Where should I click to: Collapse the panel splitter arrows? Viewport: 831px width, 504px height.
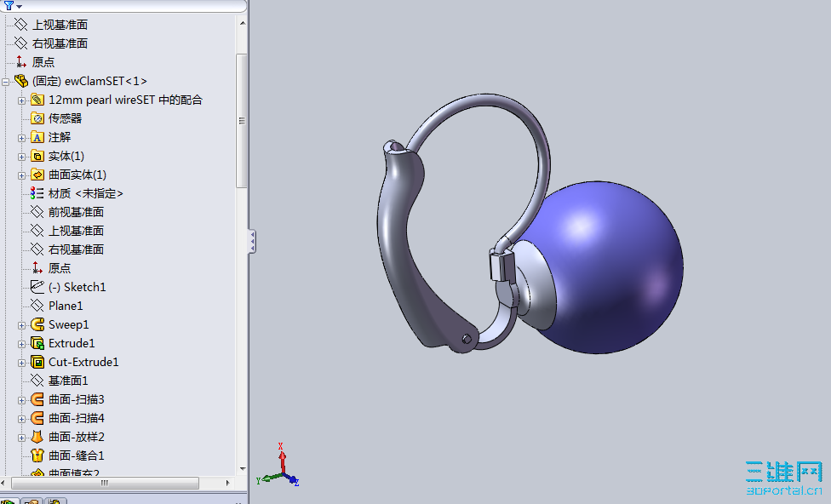252,242
